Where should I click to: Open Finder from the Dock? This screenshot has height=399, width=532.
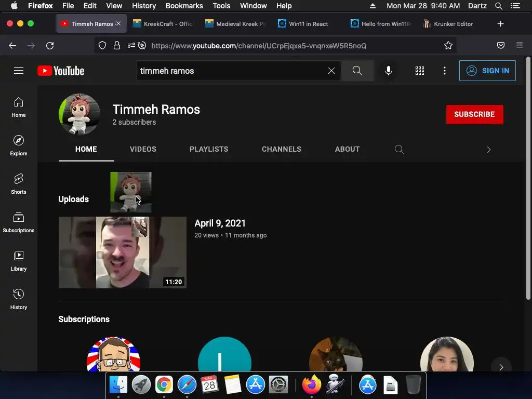coord(118,385)
